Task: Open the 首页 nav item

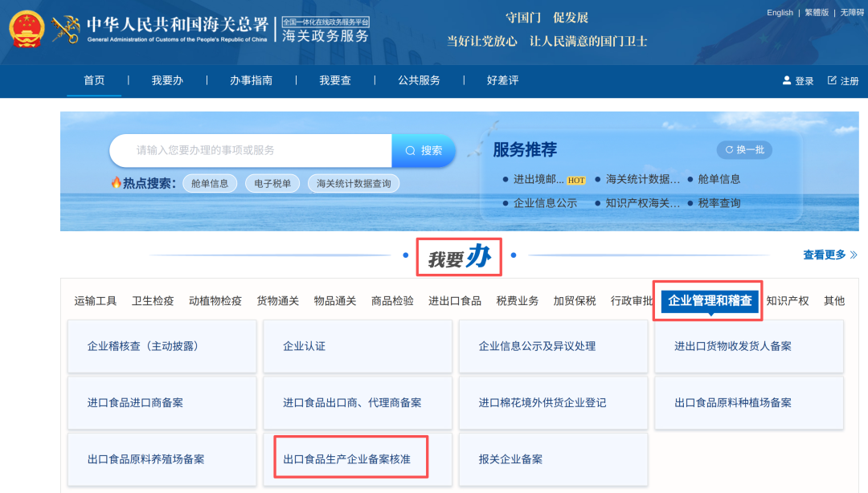Action: point(94,80)
